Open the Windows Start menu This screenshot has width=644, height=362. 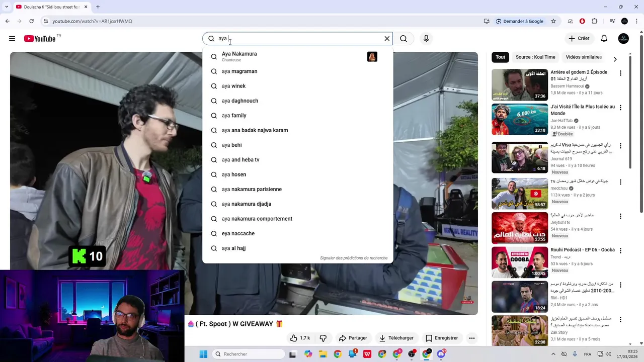pyautogui.click(x=203, y=354)
